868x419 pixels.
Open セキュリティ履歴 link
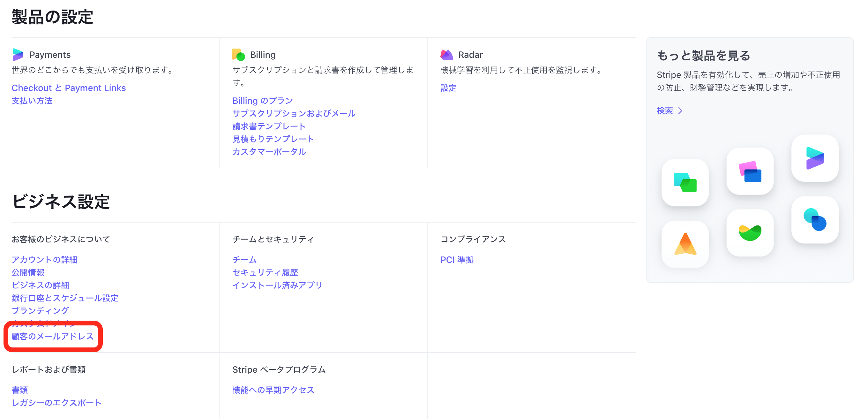click(265, 273)
